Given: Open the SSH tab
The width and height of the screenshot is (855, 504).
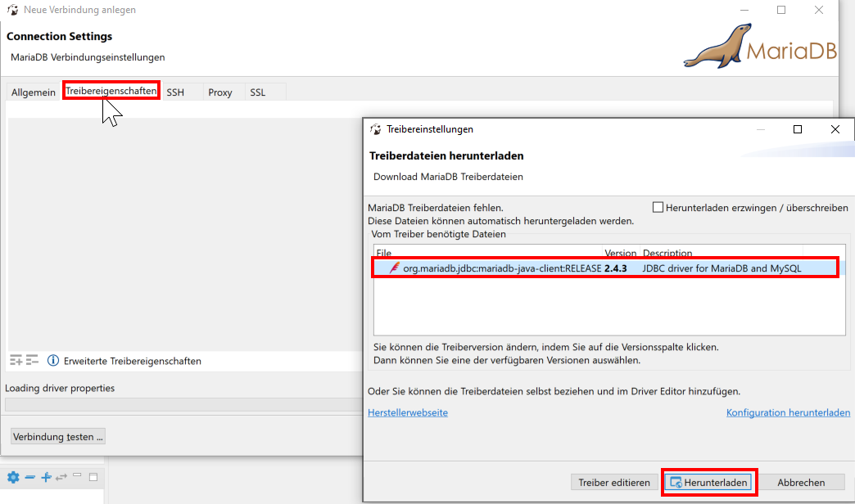Looking at the screenshot, I should pyautogui.click(x=175, y=92).
